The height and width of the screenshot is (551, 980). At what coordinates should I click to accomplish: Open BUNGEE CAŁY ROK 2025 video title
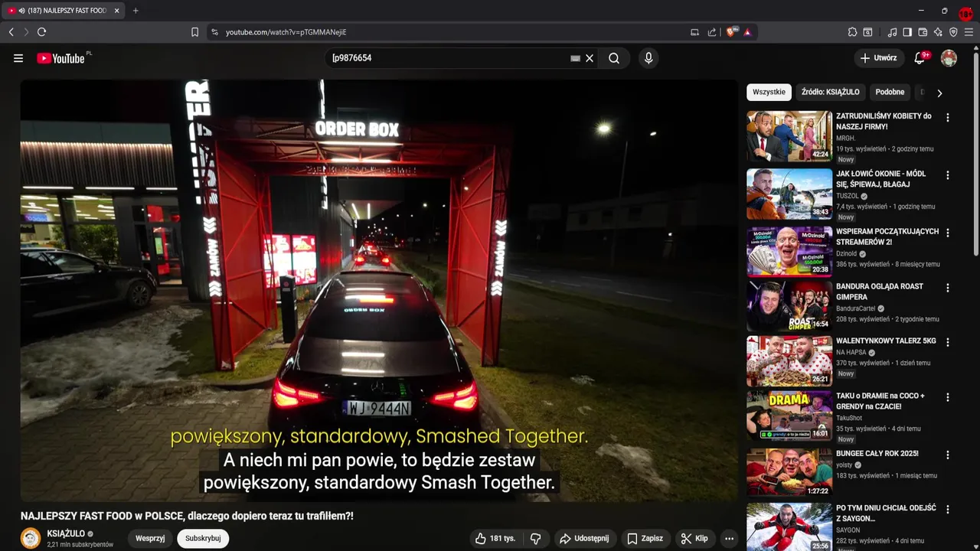877,454
